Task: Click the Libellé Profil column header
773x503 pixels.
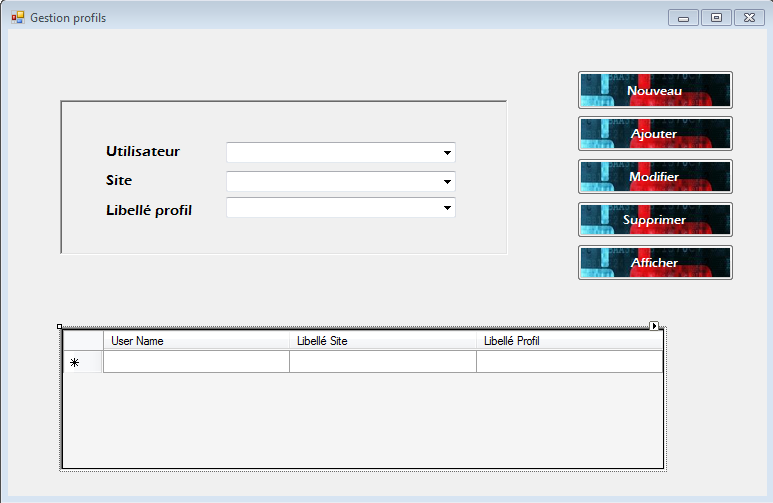Action: [569, 341]
